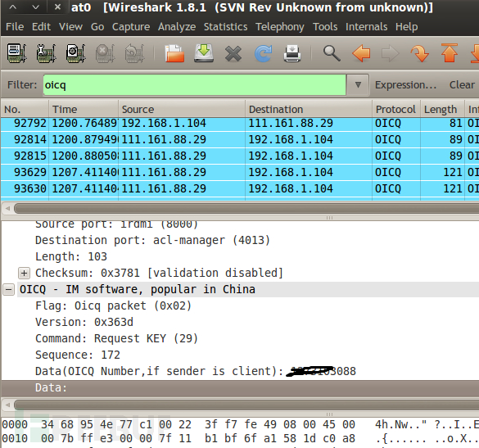Image resolution: width=479 pixels, height=448 pixels.
Task: Open the Tools menu
Action: (325, 26)
